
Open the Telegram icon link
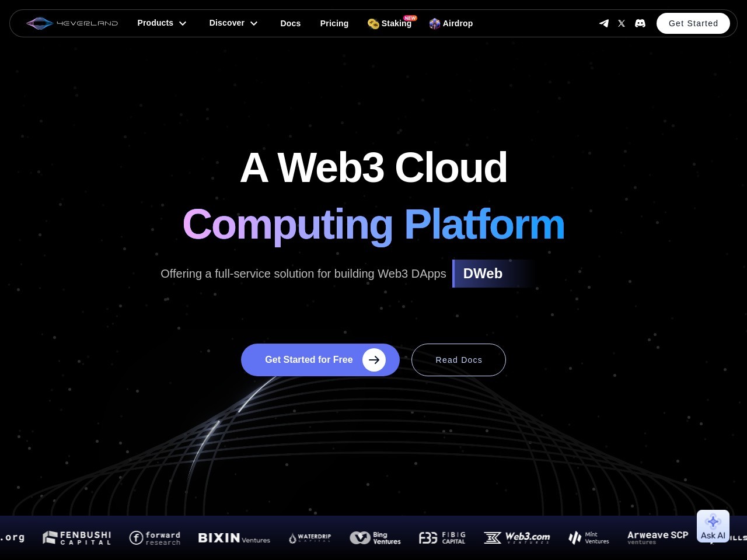click(604, 23)
